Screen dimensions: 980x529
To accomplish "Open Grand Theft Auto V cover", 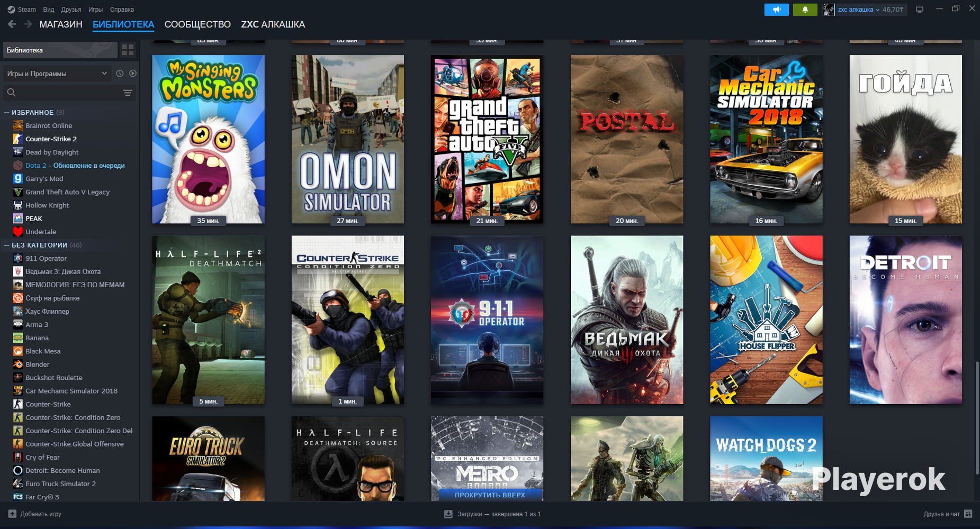I will point(487,139).
